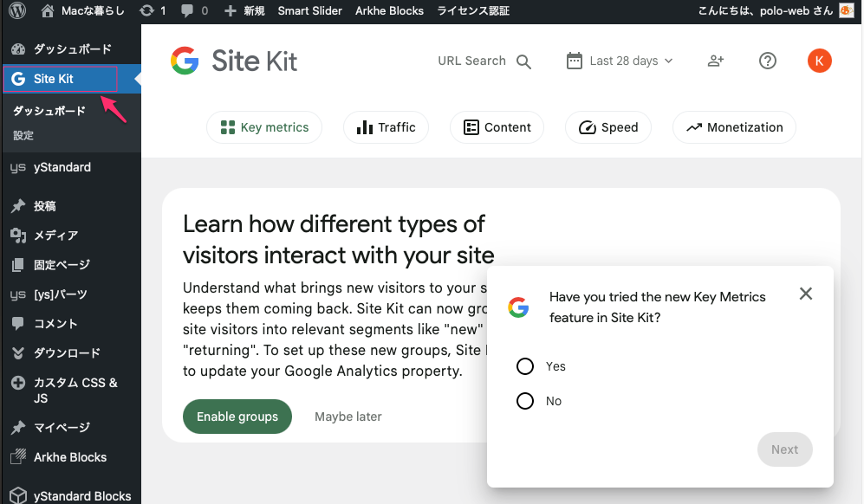Open the 新規 add new menu
The image size is (864, 504).
[x=244, y=11]
